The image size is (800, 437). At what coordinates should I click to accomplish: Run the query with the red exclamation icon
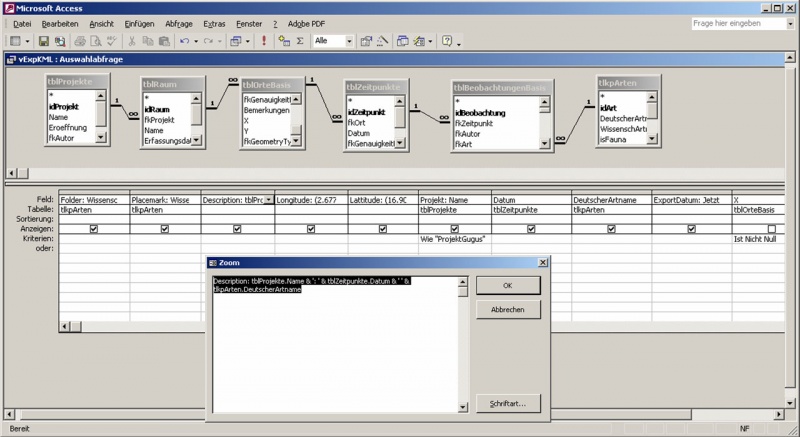[263, 41]
